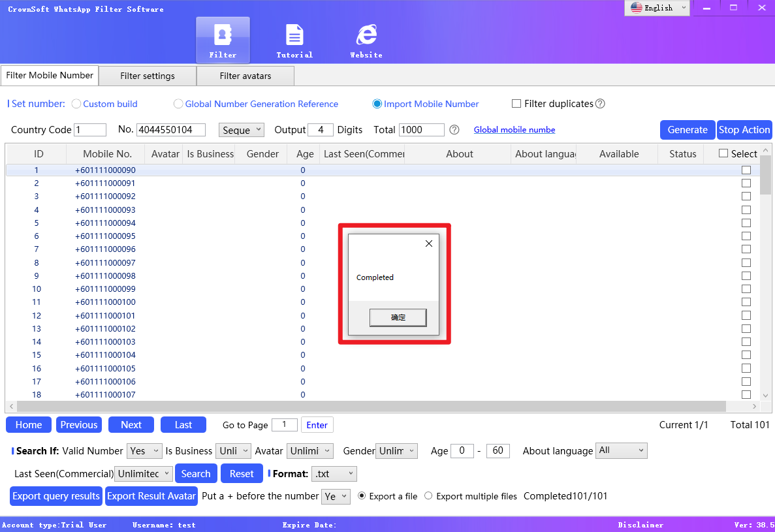Expand the Avatar filter dropdown

coord(310,451)
